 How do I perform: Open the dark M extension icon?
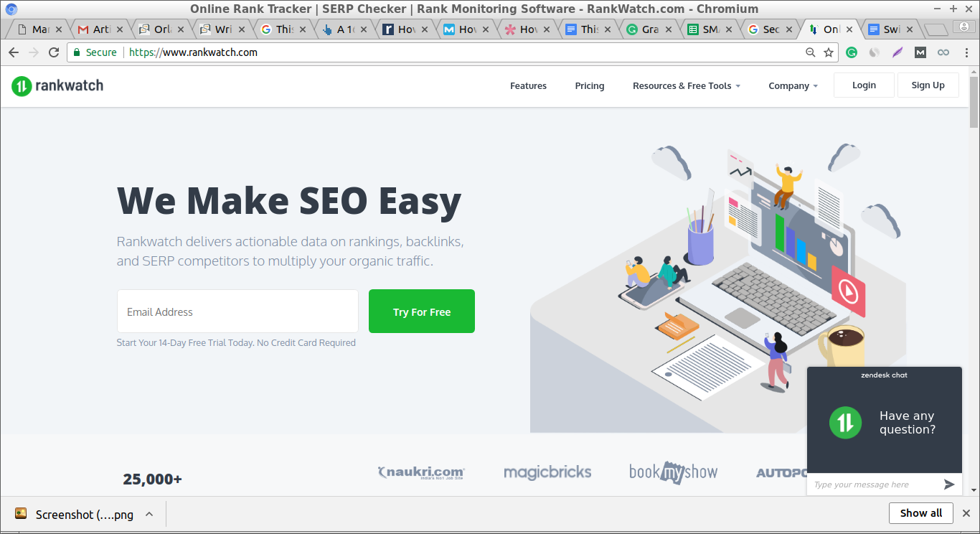click(920, 52)
